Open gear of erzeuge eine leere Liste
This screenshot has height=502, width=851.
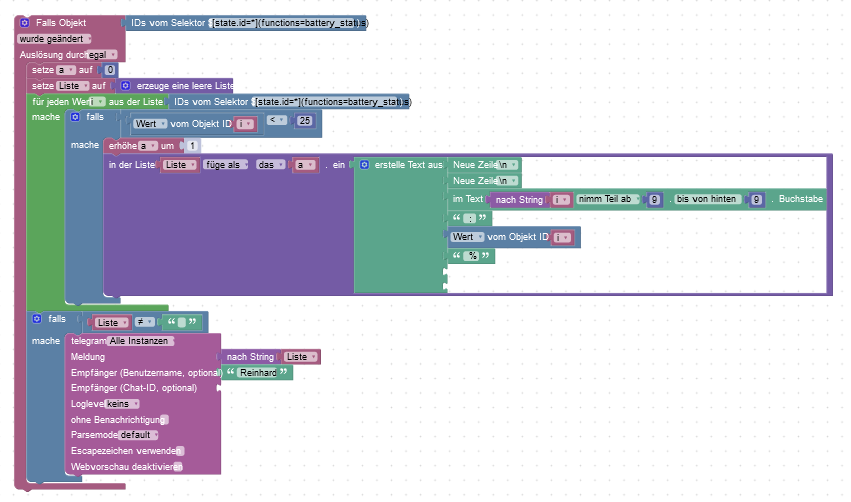[125, 86]
